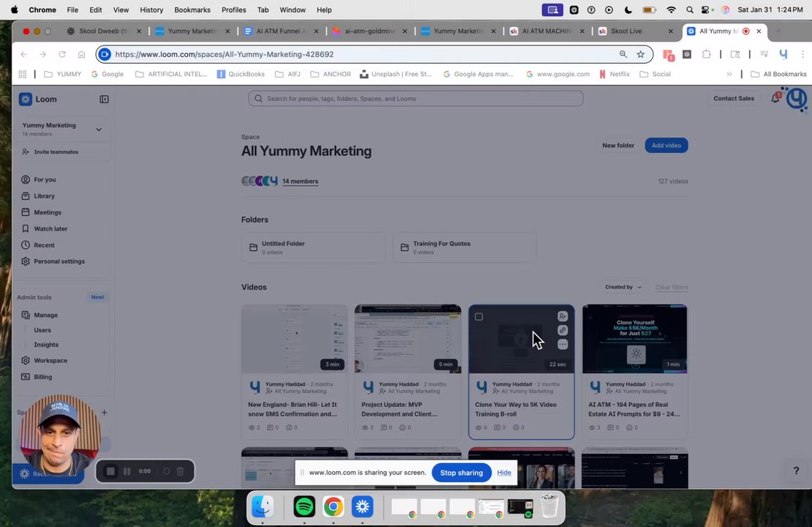Viewport: 812px width, 527px height.
Task: Reload the page in Chrome
Action: [x=62, y=54]
